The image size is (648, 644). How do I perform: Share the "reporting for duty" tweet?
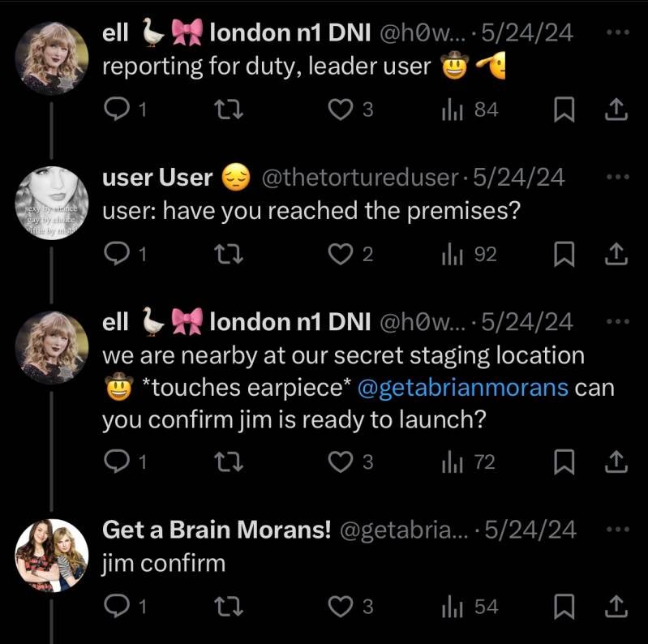[615, 109]
